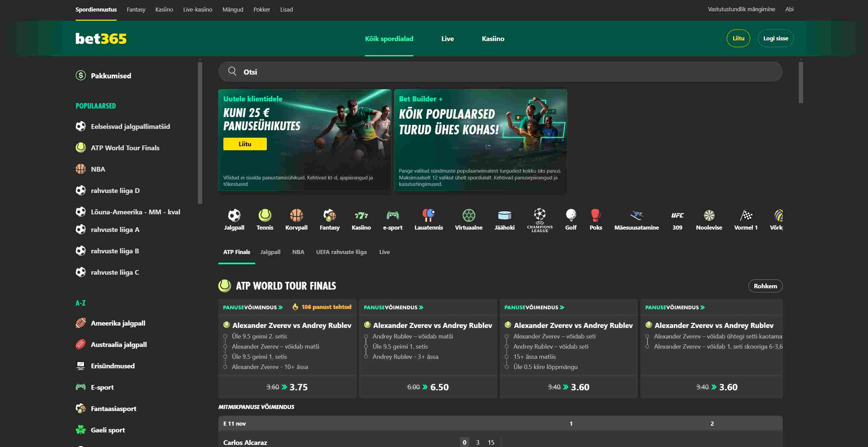
Task: Open Pakkumised dollar icon in sidebar
Action: tap(81, 75)
